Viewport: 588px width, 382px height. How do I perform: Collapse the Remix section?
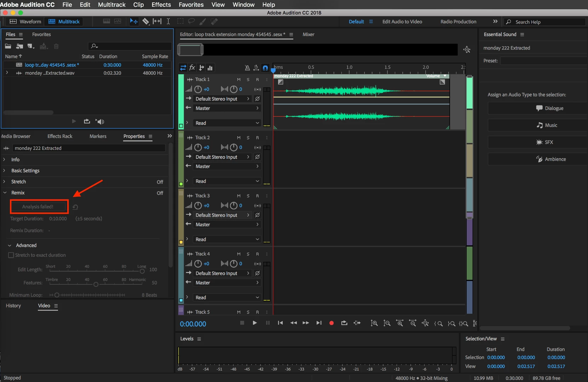point(5,193)
